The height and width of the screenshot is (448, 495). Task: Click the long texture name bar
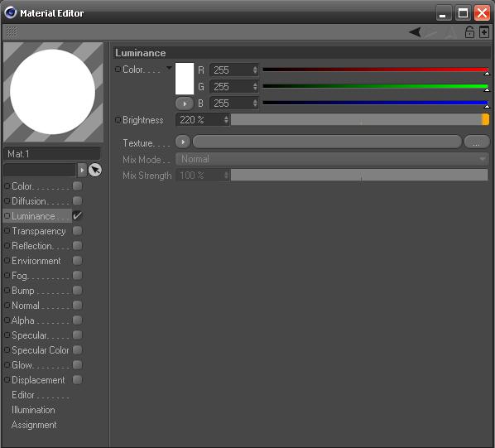tap(327, 142)
